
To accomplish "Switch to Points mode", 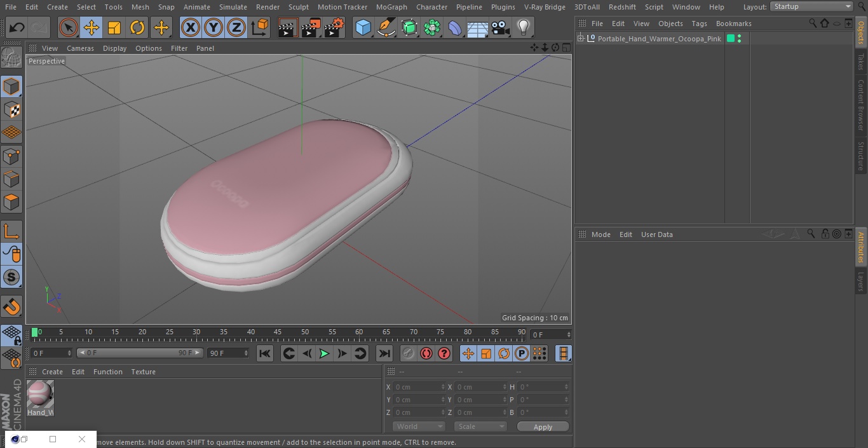I will coord(11,156).
